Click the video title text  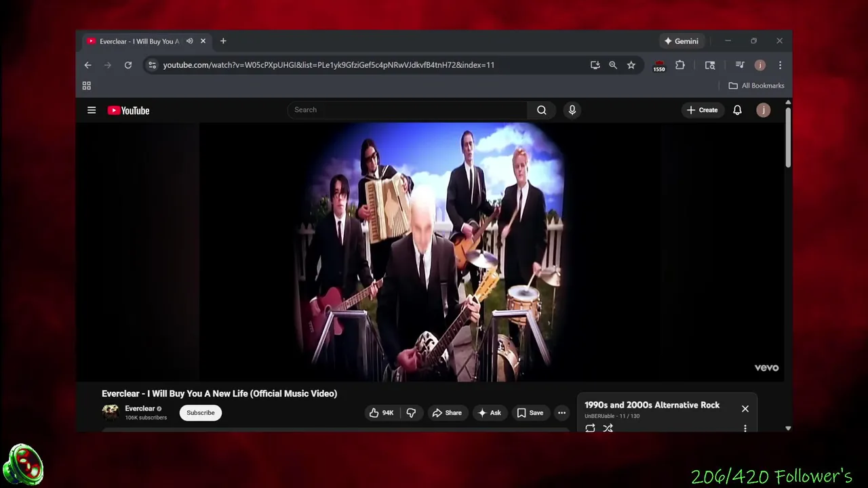pos(219,393)
